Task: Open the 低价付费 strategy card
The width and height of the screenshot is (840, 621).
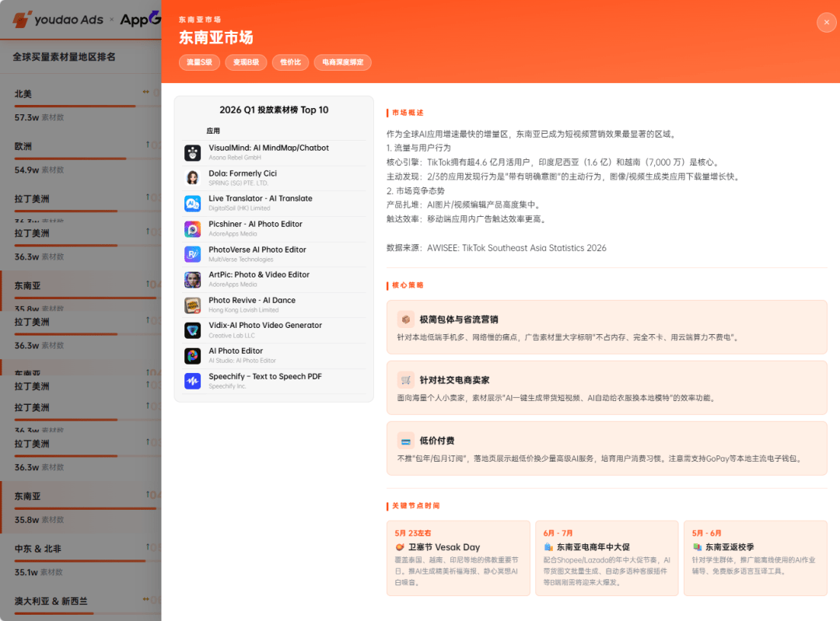Action: (x=607, y=448)
